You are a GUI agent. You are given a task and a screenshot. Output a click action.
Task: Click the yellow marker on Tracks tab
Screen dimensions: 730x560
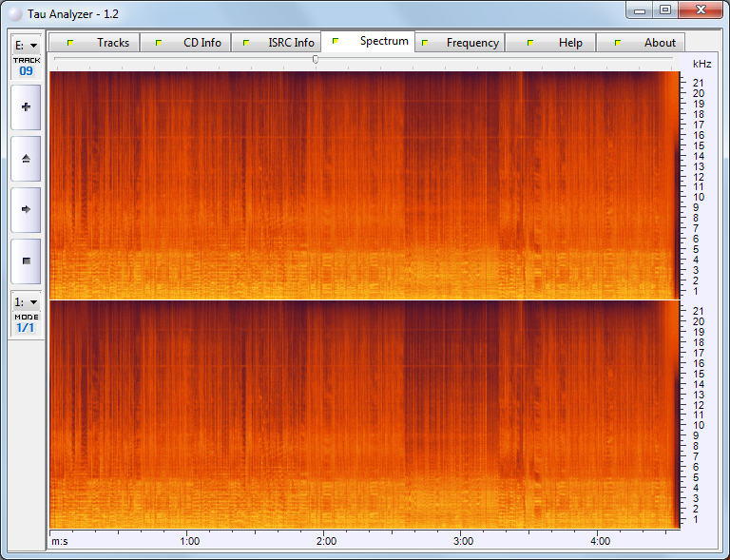pyautogui.click(x=69, y=43)
